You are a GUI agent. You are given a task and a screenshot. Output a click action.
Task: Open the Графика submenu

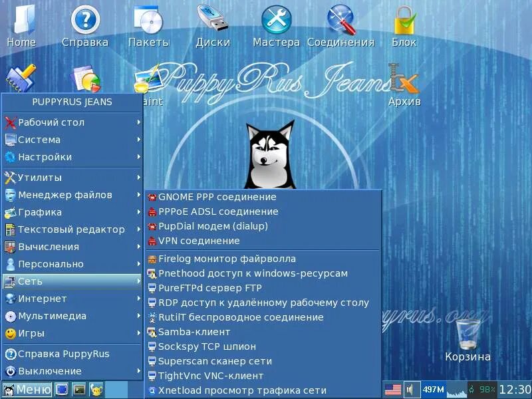pyautogui.click(x=72, y=212)
